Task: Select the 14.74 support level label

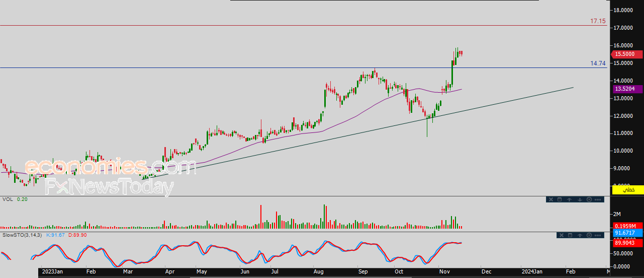Action: [x=598, y=63]
